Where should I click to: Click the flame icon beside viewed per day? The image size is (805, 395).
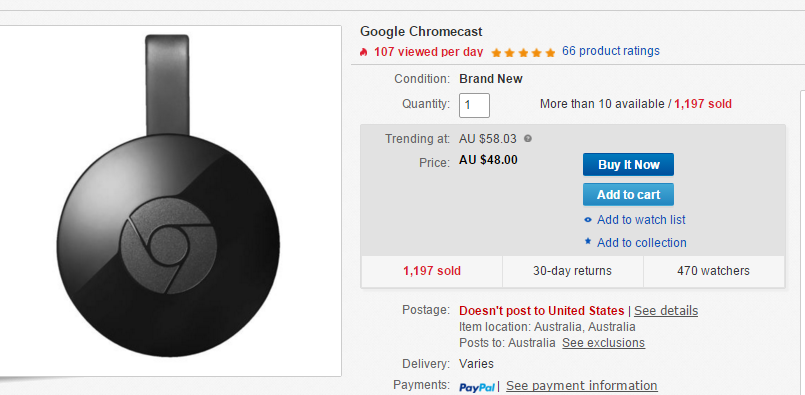(x=363, y=52)
